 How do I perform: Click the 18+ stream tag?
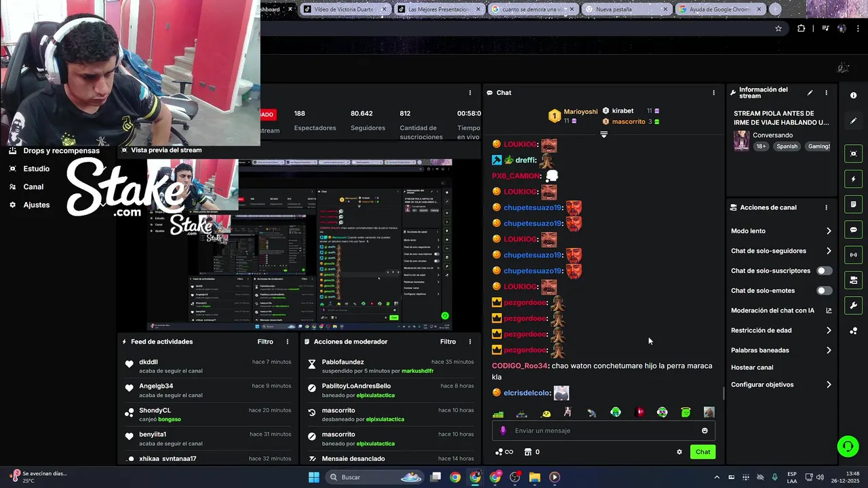click(x=761, y=146)
